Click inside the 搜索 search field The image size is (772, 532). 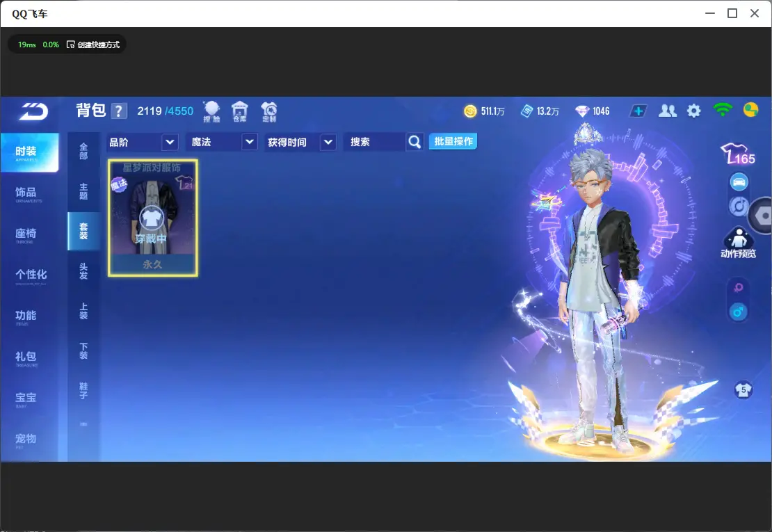[x=375, y=143]
